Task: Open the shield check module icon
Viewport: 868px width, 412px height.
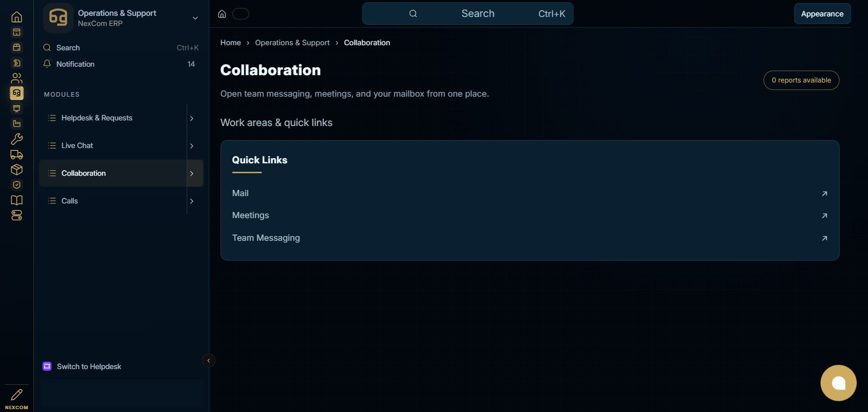Action: pos(16,185)
